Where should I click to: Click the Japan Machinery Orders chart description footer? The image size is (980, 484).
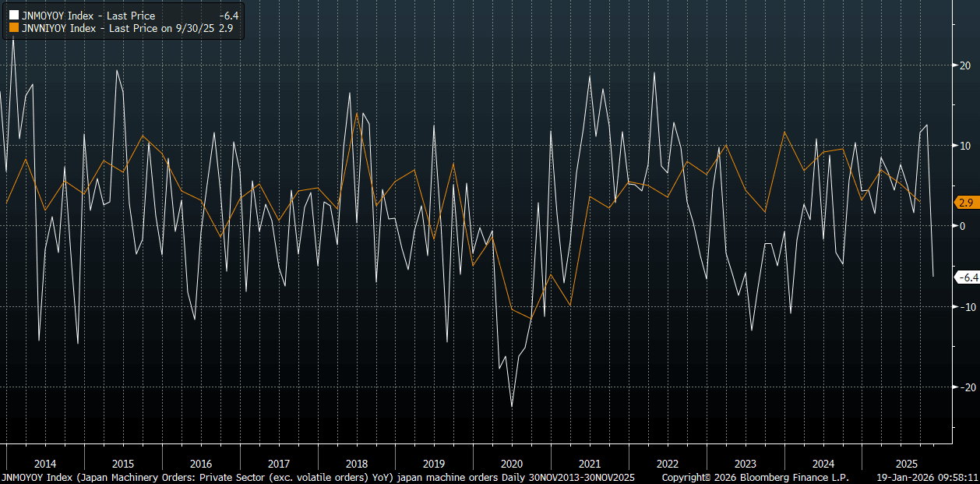(x=318, y=476)
